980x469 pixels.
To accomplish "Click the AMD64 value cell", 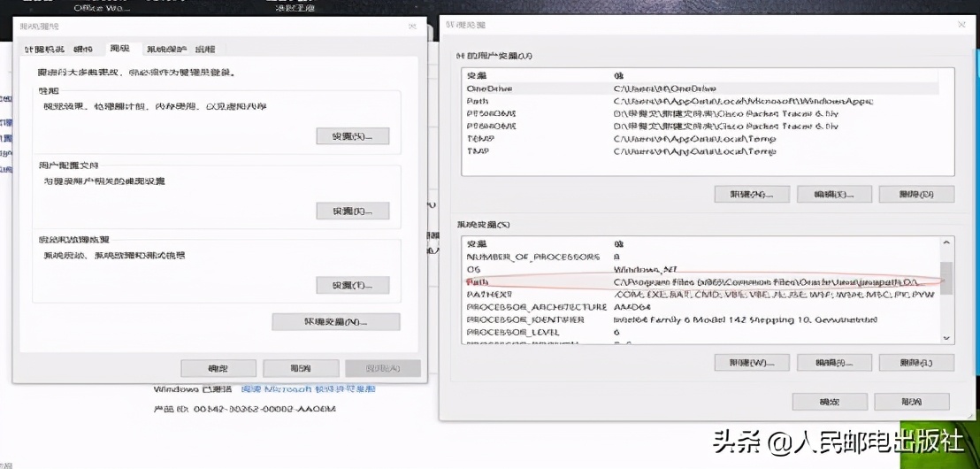I will 632,307.
